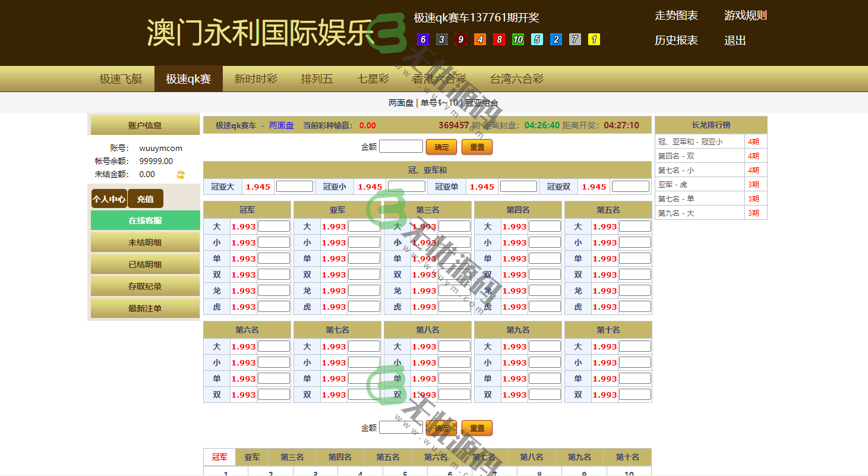Image resolution: width=868 pixels, height=476 pixels.
Task: Open the 走势图表 page
Action: [x=676, y=15]
